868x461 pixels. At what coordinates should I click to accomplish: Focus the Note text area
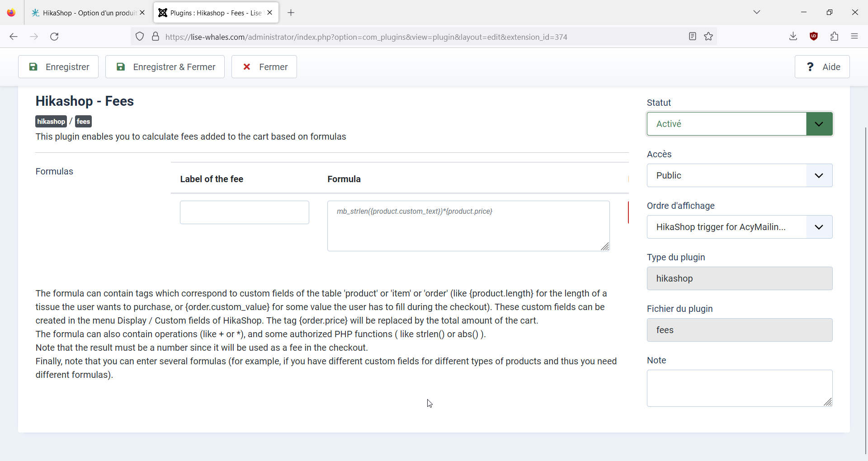coord(740,388)
